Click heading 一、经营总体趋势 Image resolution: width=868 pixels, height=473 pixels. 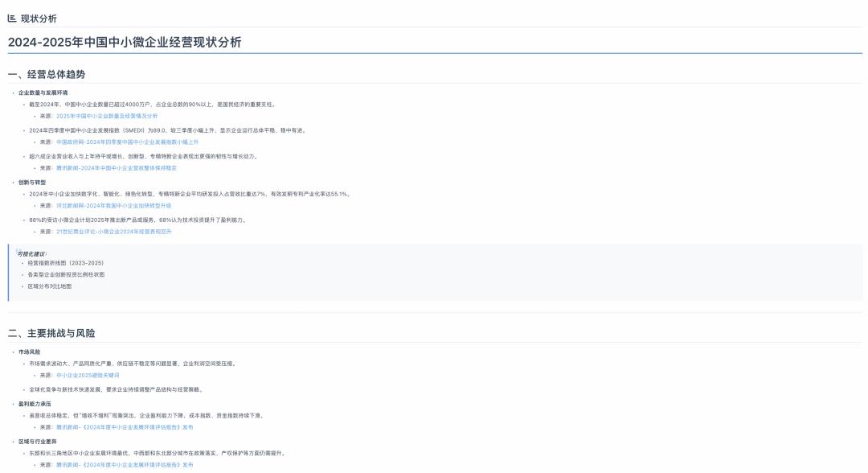(x=47, y=74)
